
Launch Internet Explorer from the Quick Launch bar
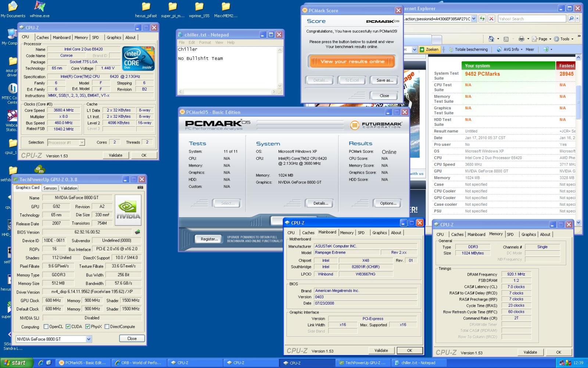tap(41, 362)
